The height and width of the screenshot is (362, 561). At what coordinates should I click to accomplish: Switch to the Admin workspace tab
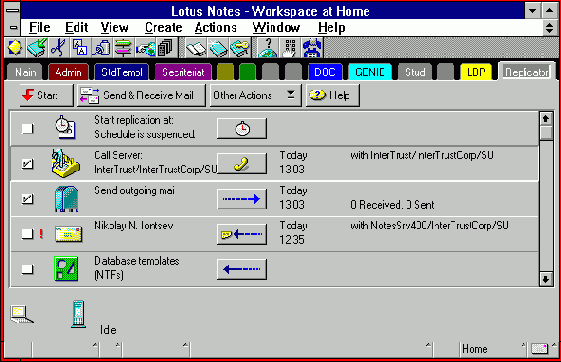(68, 72)
